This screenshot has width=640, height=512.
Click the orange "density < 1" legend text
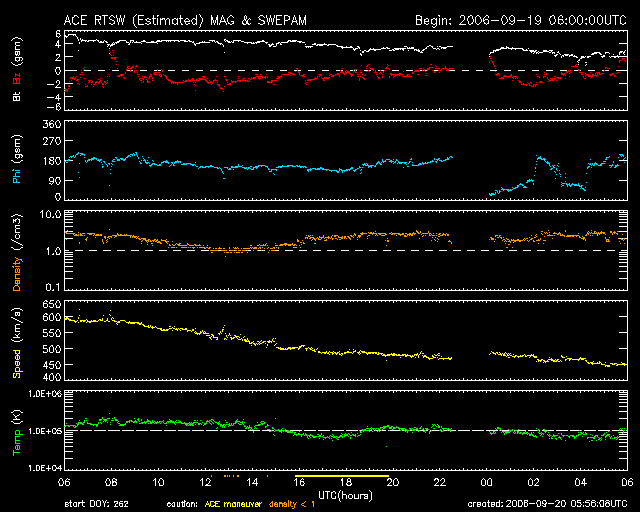pos(292,504)
